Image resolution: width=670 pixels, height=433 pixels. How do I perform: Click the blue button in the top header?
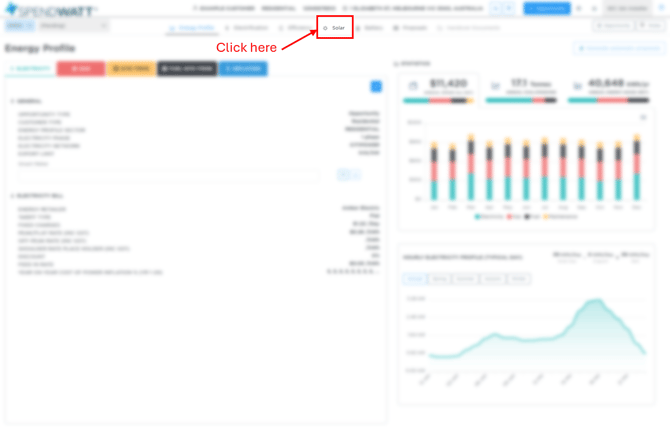point(547,8)
